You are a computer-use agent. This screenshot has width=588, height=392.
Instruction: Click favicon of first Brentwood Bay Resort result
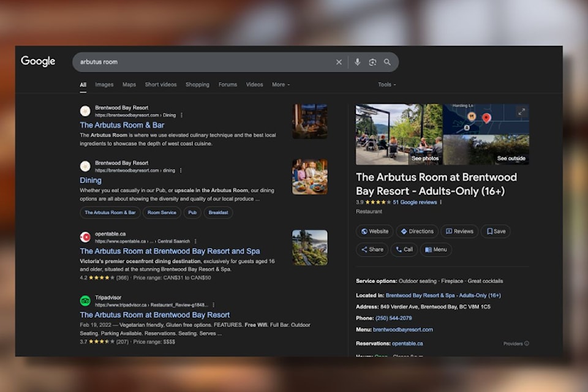coord(85,111)
